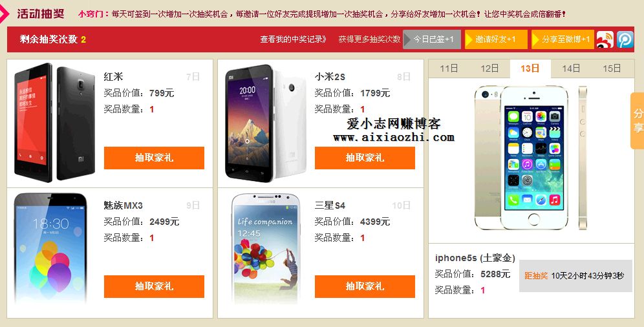The height and width of the screenshot is (327, 644).
Task: Open 查看我的中奖记录 link
Action: 294,39
